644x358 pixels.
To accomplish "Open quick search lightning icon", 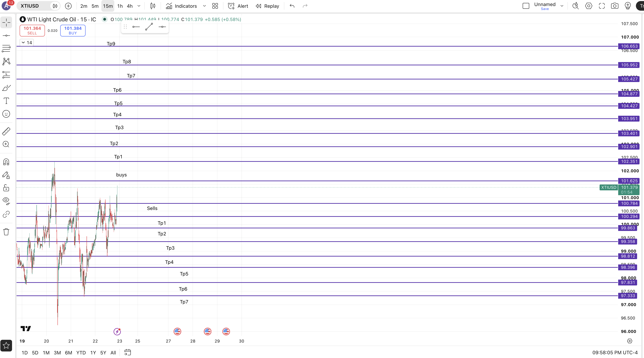I will point(576,6).
